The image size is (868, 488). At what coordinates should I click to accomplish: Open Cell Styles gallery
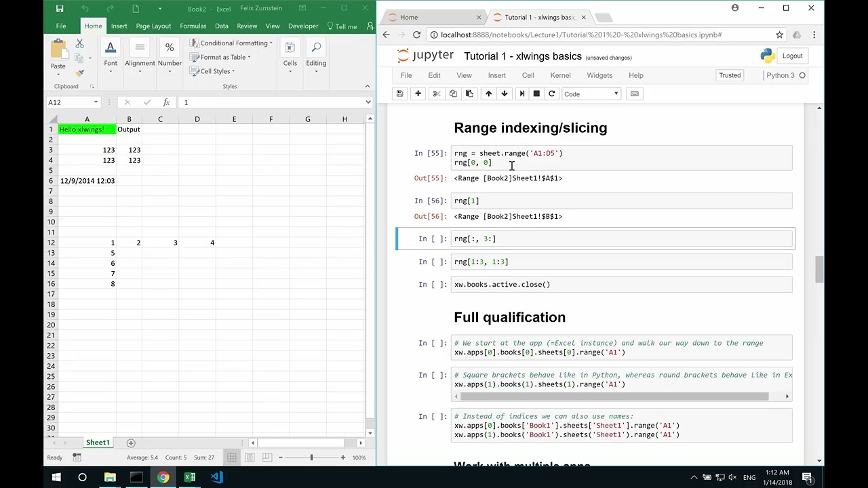pyautogui.click(x=212, y=71)
